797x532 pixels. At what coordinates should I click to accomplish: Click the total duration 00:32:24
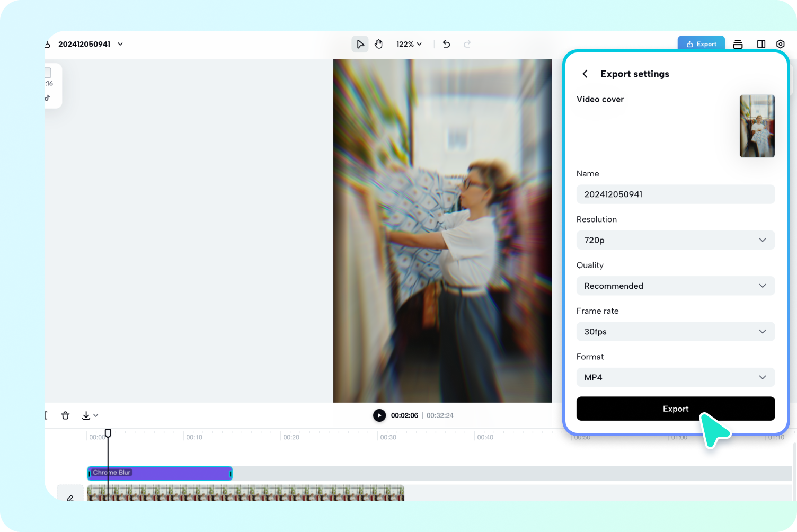440,415
